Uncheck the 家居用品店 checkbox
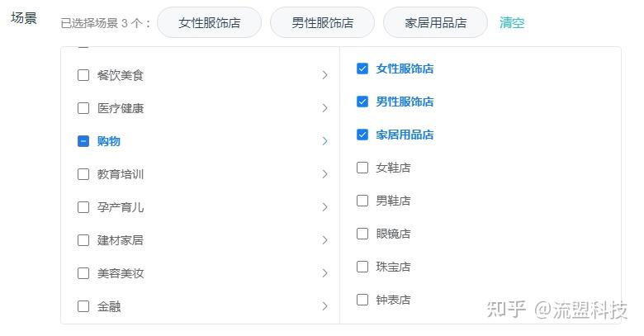The width and height of the screenshot is (644, 336). pos(362,135)
